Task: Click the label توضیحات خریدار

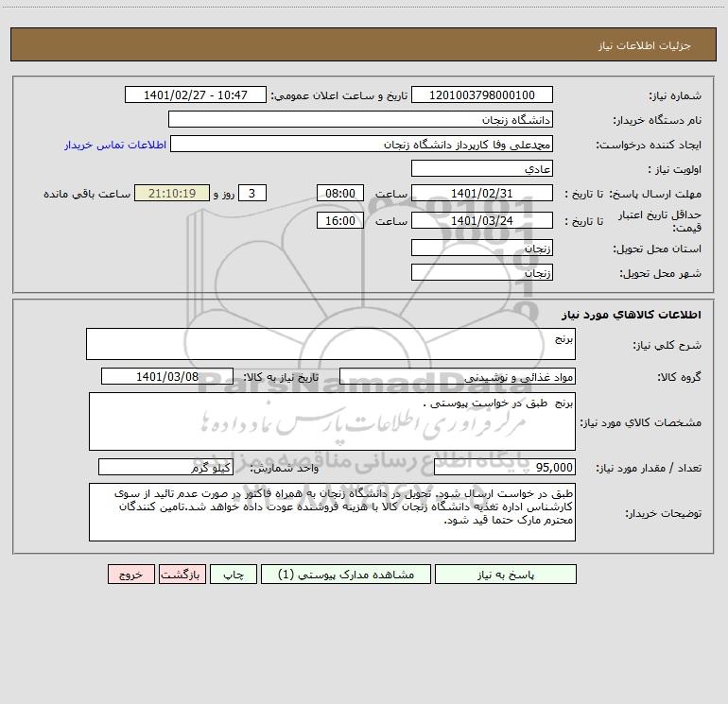Action: 664,513
